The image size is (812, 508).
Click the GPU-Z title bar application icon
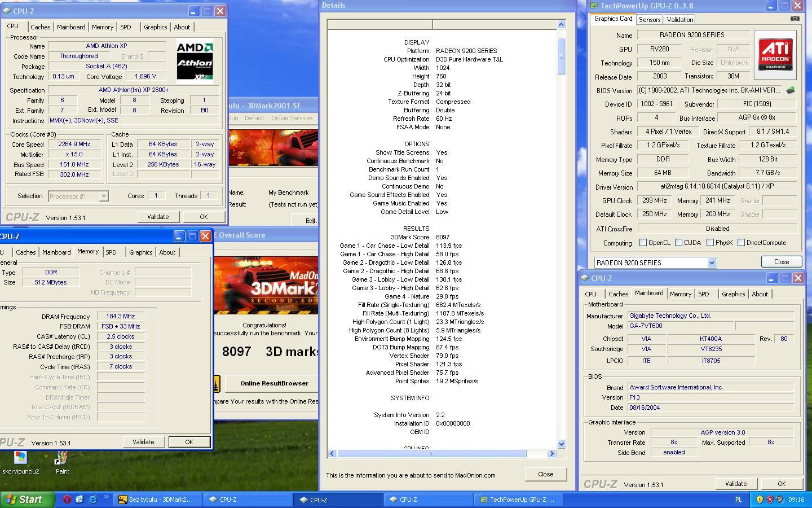(x=594, y=6)
